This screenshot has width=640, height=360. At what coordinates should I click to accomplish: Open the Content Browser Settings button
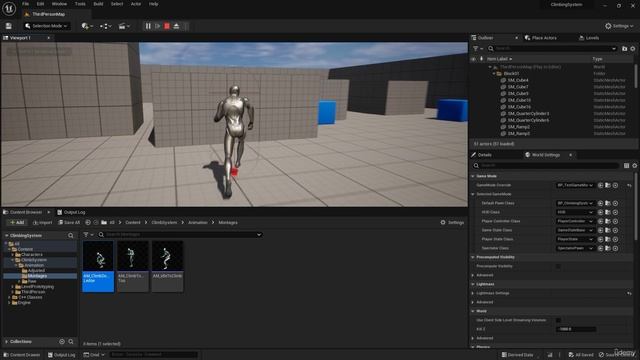[x=452, y=222]
